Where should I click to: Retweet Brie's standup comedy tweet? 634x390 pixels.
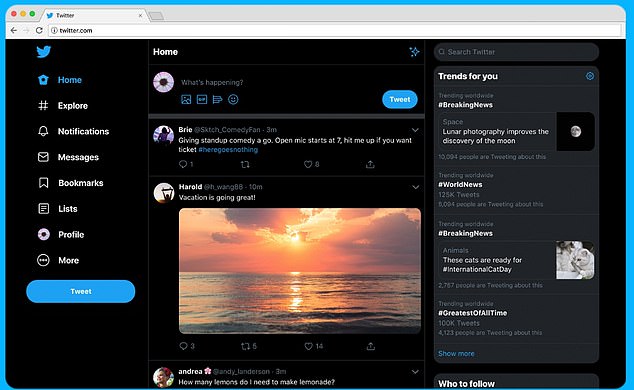245,164
